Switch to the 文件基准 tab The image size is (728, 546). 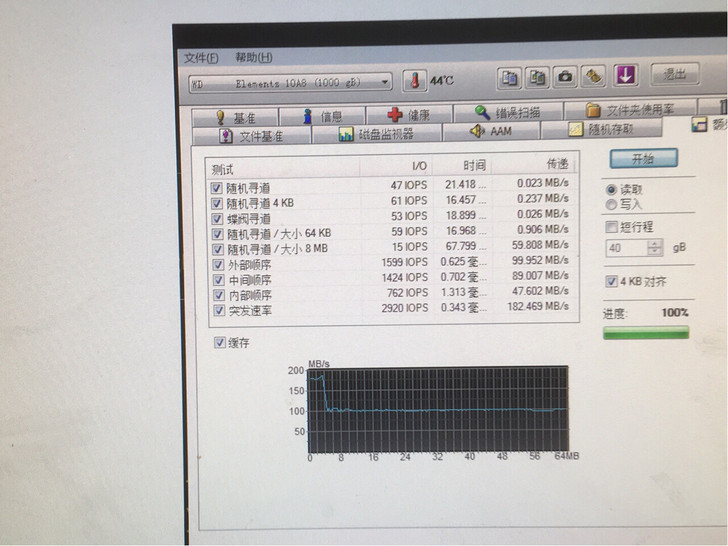click(x=251, y=136)
